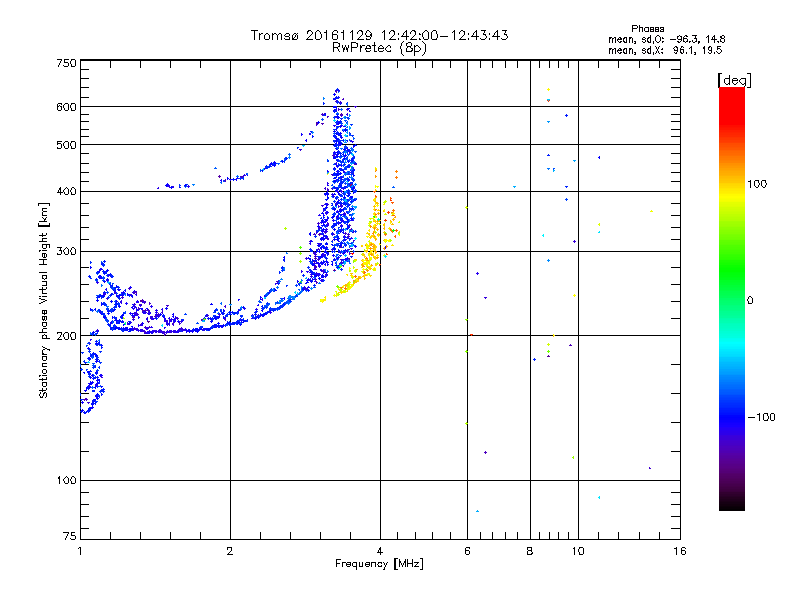Image resolution: width=800 pixels, height=600 pixels.
Task: Click the y-axis tick label '200'
Action: pos(67,336)
